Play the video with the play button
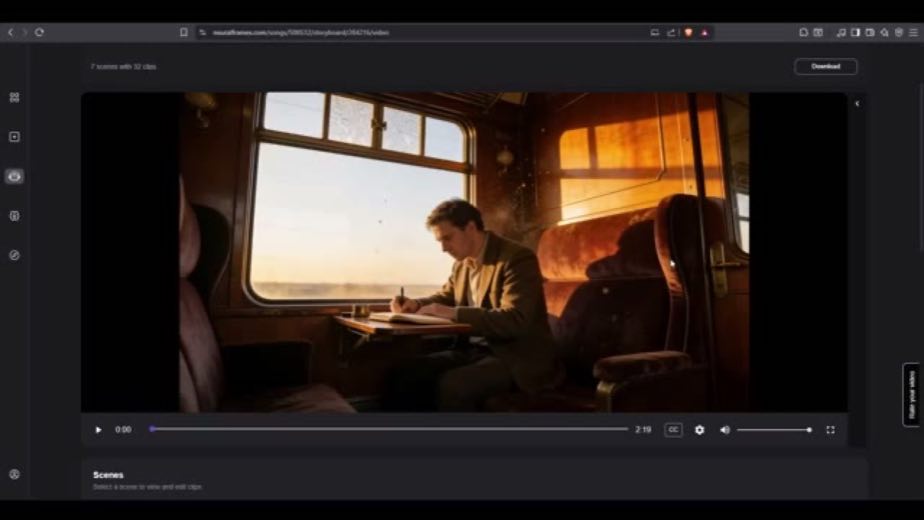The image size is (924, 520). click(x=98, y=430)
